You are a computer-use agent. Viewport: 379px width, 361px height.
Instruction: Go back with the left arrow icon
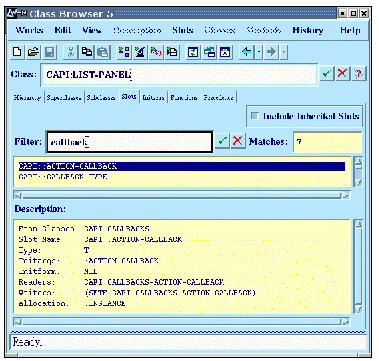pos(247,52)
